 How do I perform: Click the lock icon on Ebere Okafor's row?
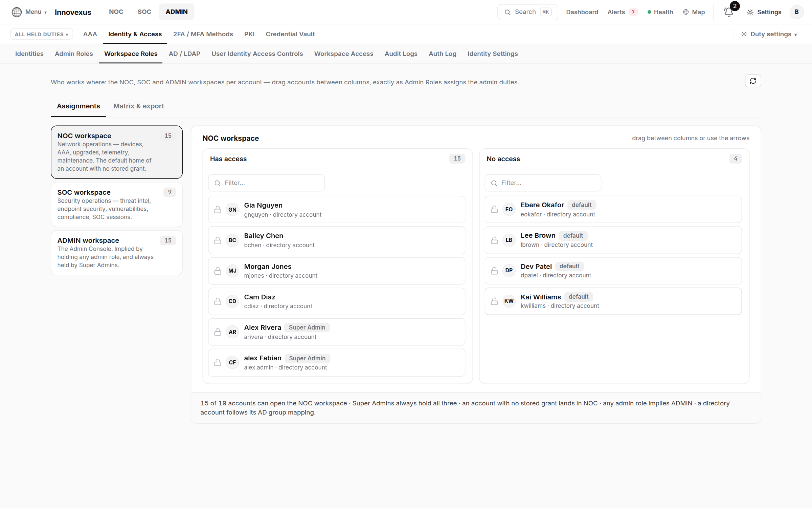click(494, 209)
